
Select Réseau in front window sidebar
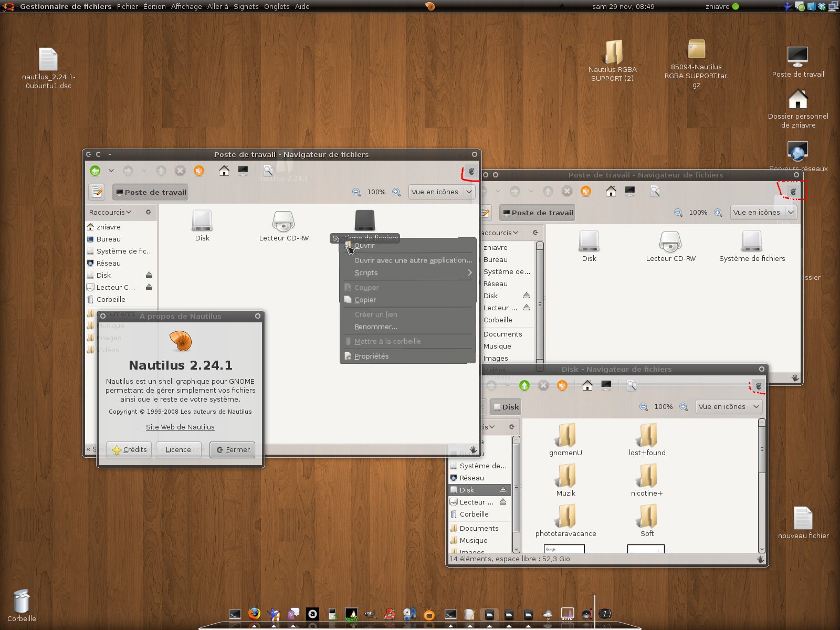click(121, 263)
